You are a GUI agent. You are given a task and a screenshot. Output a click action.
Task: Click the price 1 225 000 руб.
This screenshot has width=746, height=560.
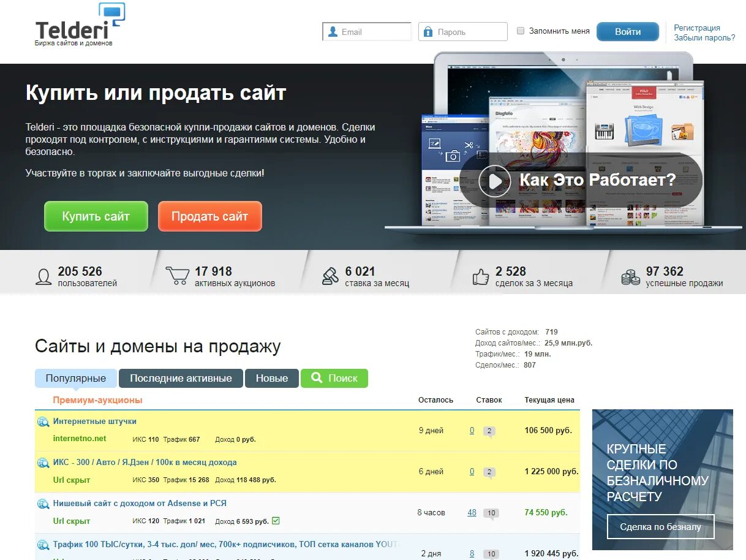551,472
